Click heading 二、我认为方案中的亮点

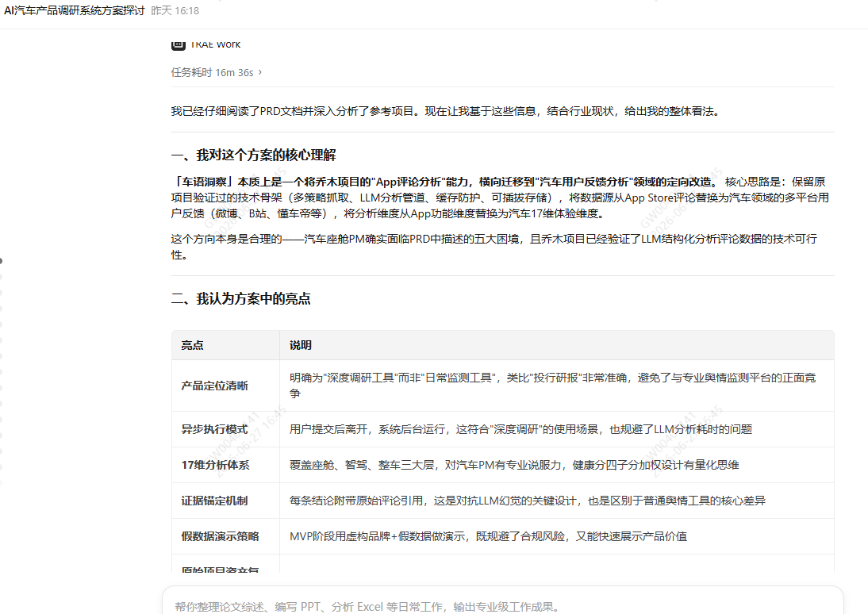[241, 299]
